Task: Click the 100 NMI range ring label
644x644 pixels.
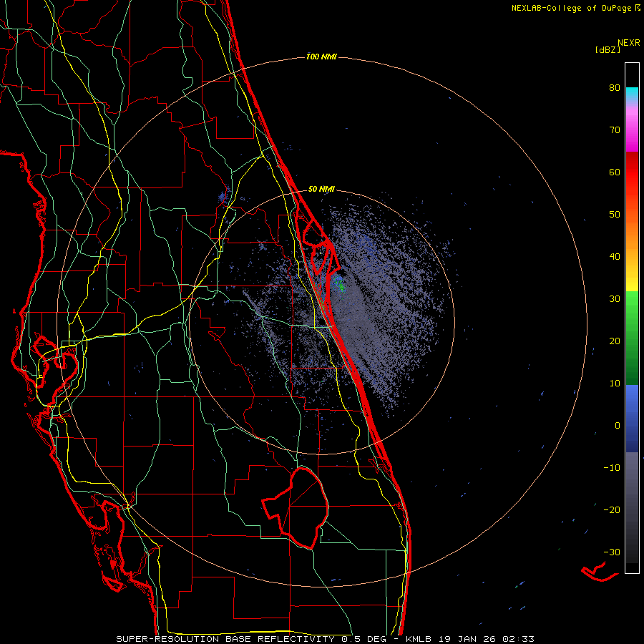Action: point(321,57)
